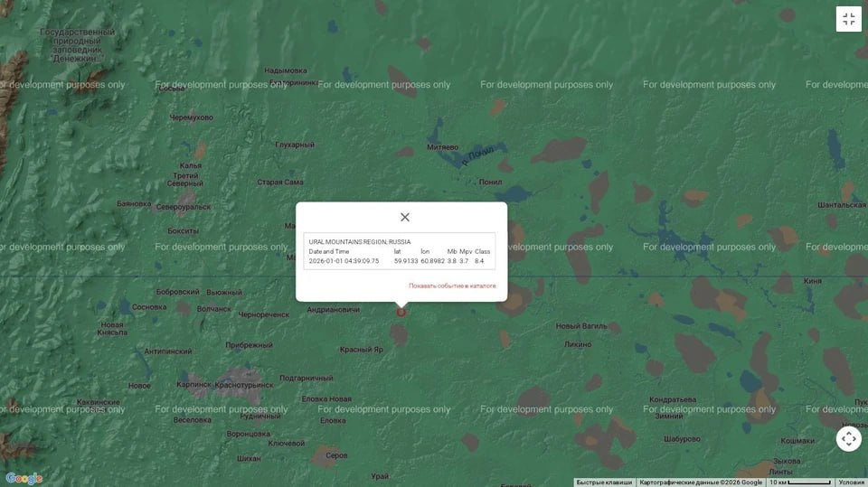Click the Североуральск city label
The image size is (868, 487).
tap(183, 207)
